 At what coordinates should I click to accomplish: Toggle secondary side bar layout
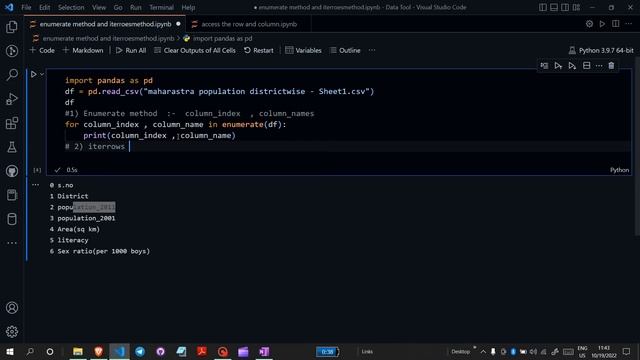point(565,7)
